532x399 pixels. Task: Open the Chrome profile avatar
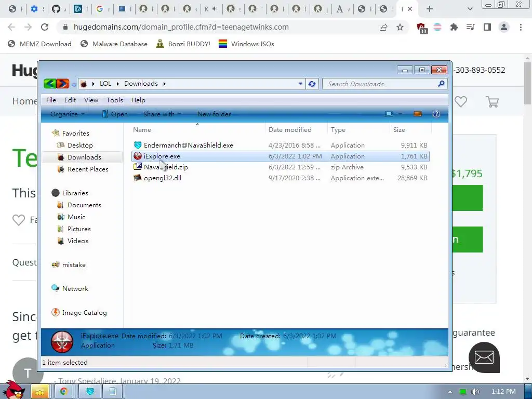(x=504, y=27)
